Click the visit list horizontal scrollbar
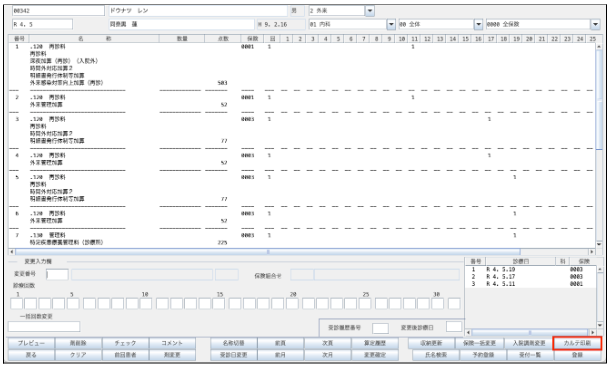 pos(531,333)
